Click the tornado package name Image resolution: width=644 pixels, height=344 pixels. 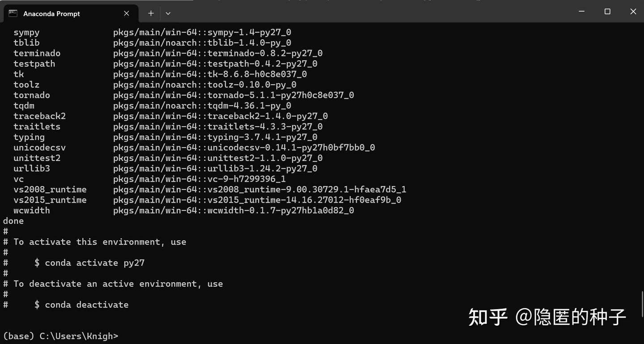(31, 95)
